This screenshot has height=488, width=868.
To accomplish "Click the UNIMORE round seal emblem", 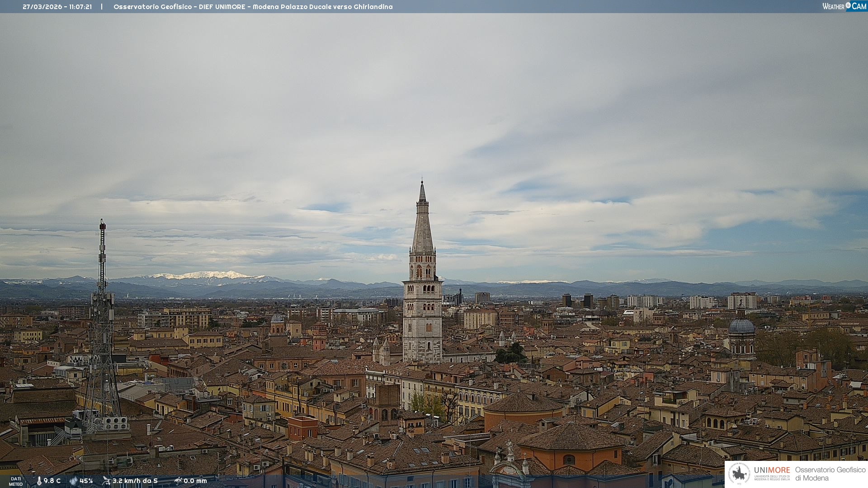I will coord(739,474).
